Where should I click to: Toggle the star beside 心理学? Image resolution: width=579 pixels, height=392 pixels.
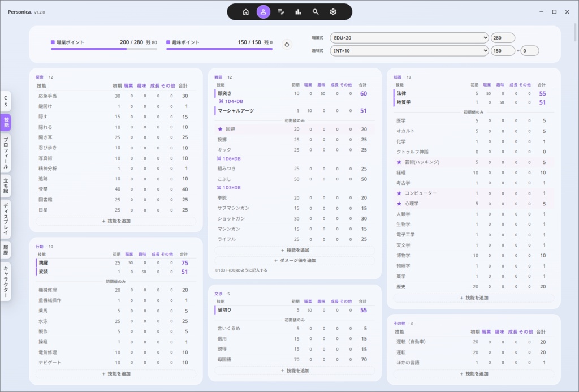[399, 204]
